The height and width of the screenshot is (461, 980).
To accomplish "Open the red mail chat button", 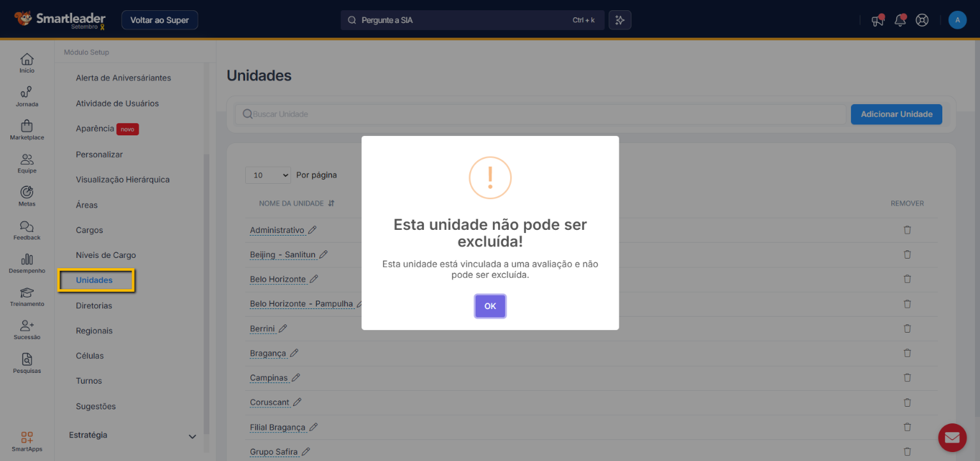I will pos(951,437).
